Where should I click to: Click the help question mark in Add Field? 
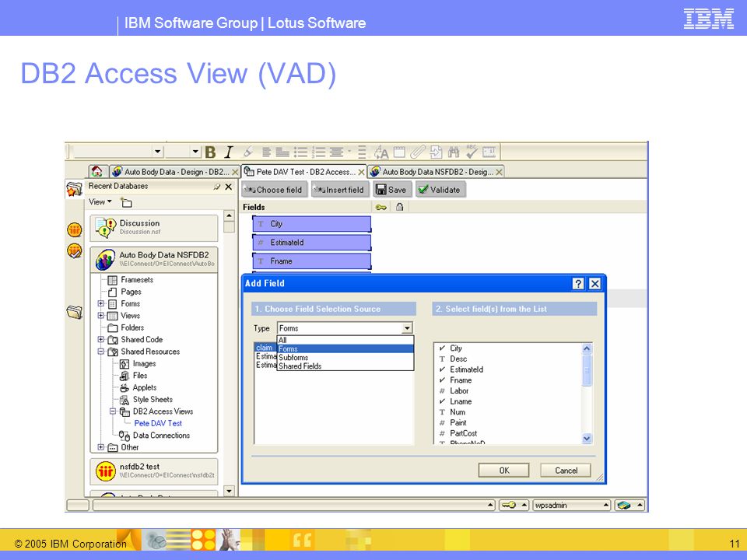pos(578,284)
